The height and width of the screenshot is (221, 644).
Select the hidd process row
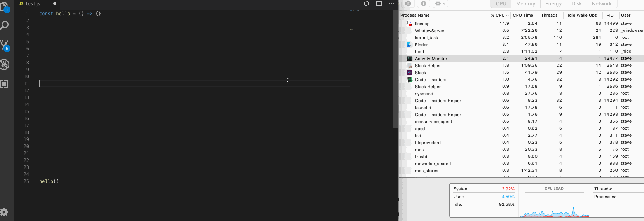click(522, 52)
